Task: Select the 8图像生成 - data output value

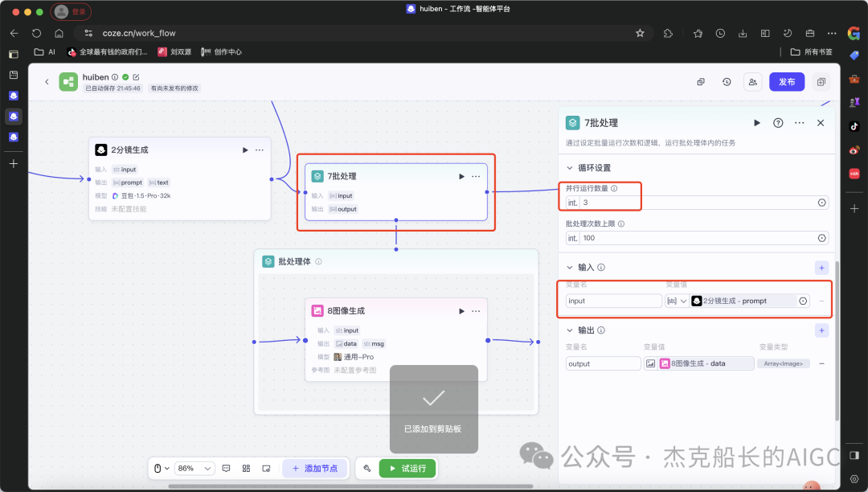Action: click(x=706, y=363)
